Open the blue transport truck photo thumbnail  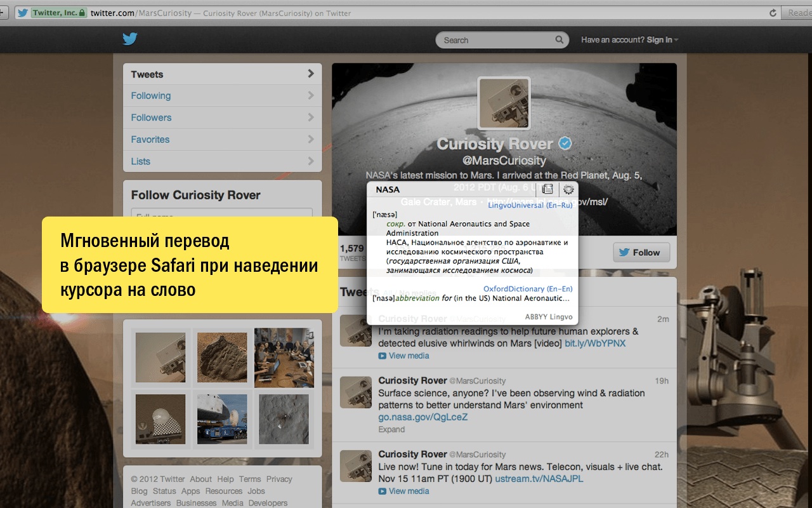coord(222,419)
